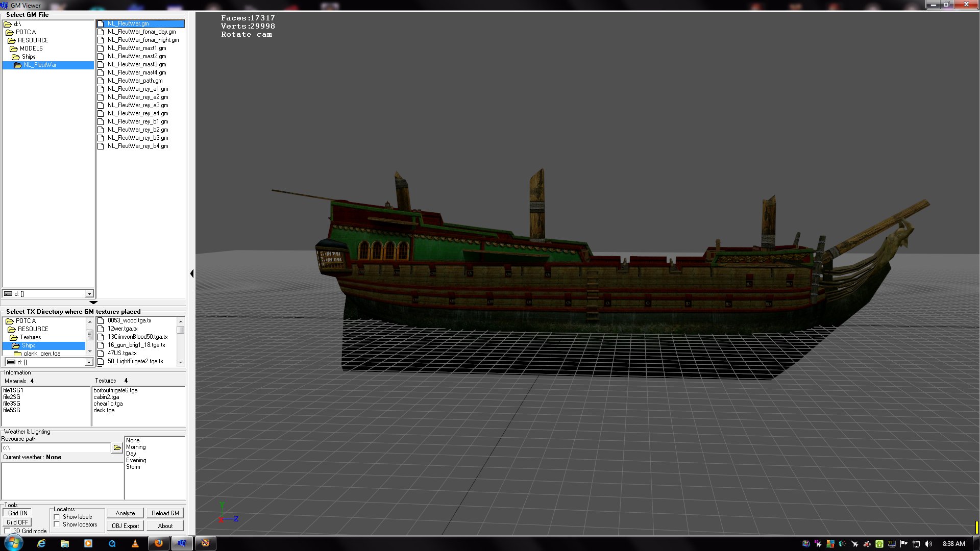Click the GM Viewer taskbar button

[182, 543]
